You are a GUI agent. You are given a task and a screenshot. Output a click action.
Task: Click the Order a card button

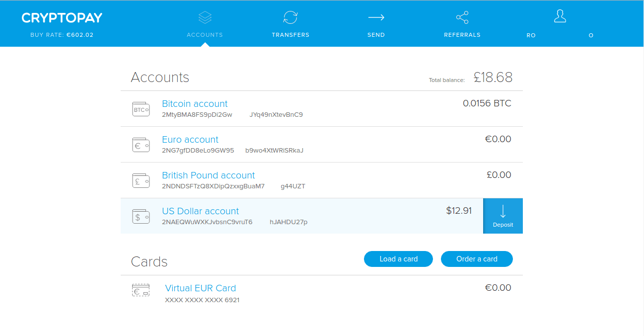click(476, 258)
